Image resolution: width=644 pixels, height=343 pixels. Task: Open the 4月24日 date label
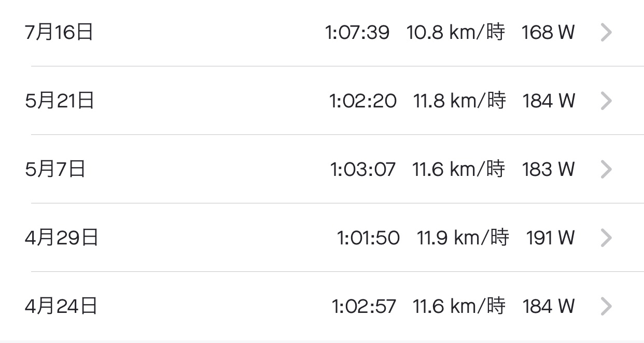(61, 306)
